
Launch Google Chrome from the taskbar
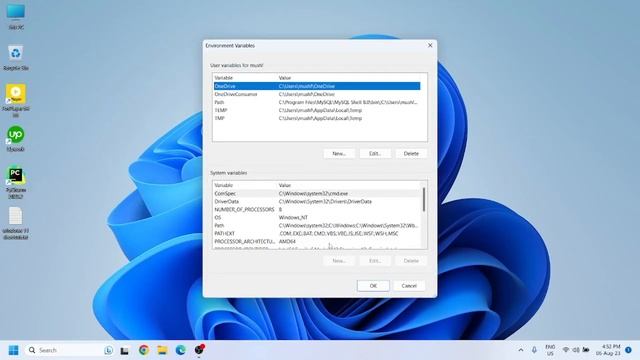(x=144, y=350)
